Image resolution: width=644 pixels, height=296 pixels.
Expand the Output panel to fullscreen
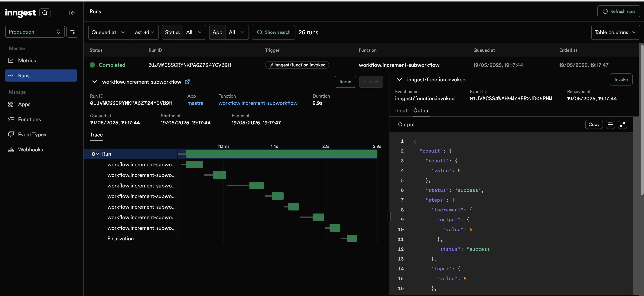click(622, 124)
